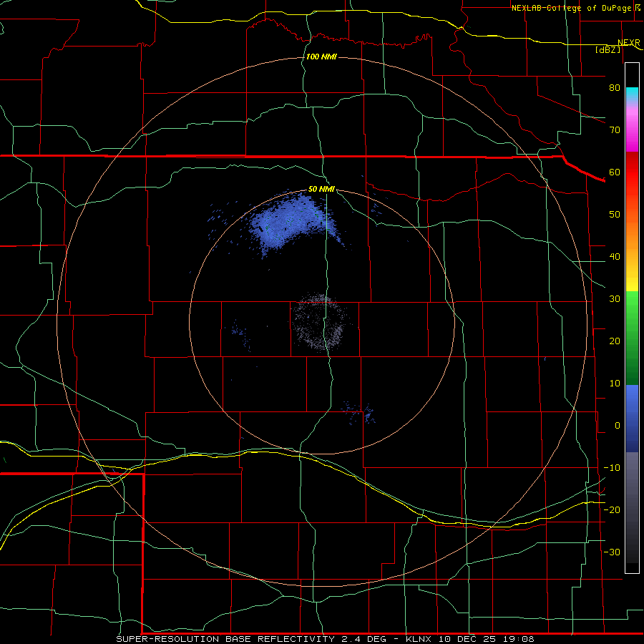Pick the cyan segment of the color bar
This screenshot has height=644, width=644.
[632, 94]
